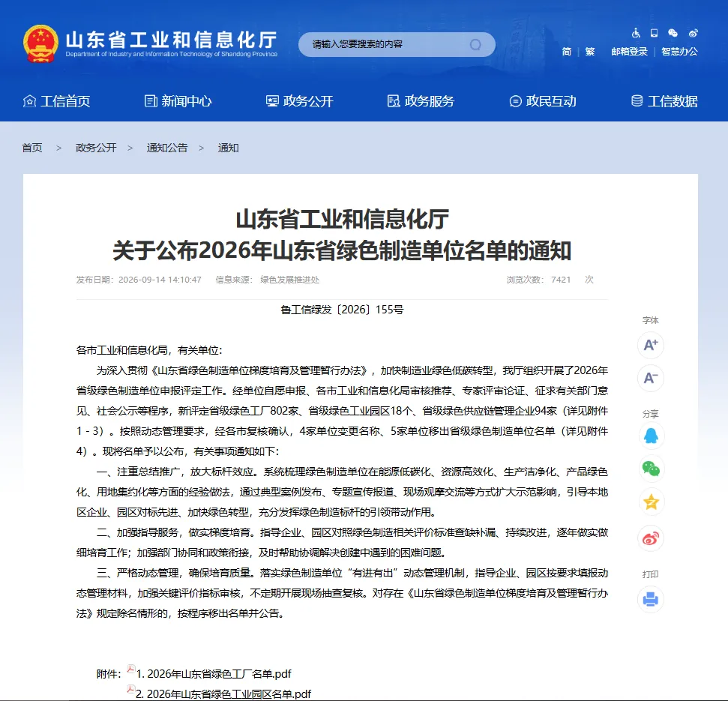Click 首页 in breadcrumb
Viewport: 728px width, 701px height.
pyautogui.click(x=32, y=148)
